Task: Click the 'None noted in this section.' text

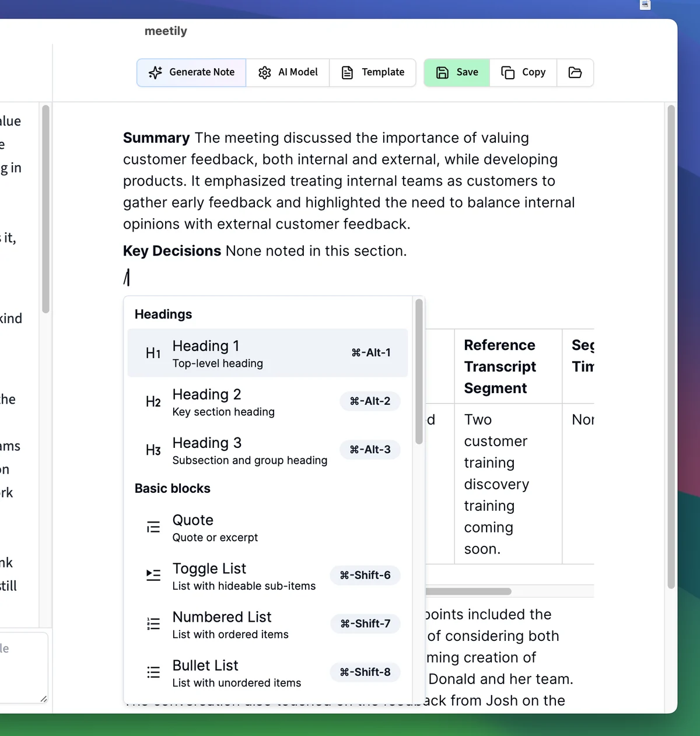Action: pos(316,251)
